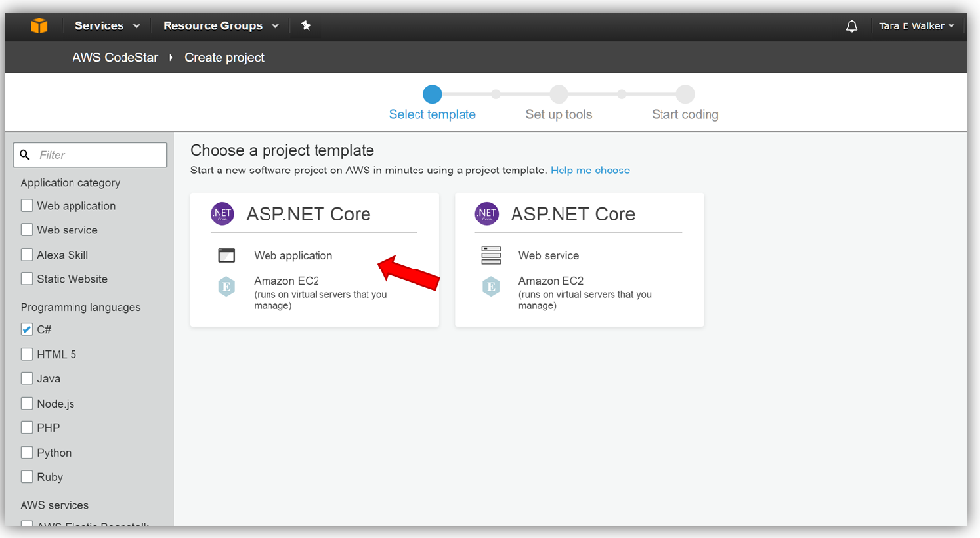The image size is (980, 538).
Task: Click the server stack Web service icon
Action: (x=491, y=256)
